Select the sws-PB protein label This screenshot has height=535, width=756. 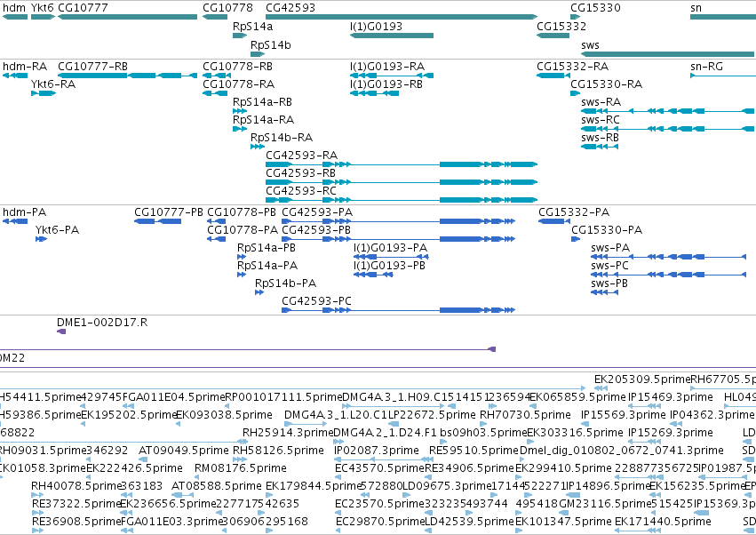tap(609, 283)
